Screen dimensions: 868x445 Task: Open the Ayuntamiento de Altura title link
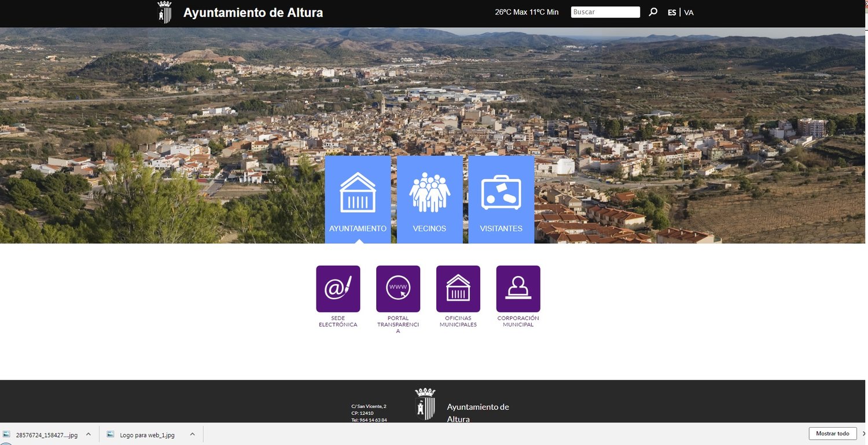point(253,12)
